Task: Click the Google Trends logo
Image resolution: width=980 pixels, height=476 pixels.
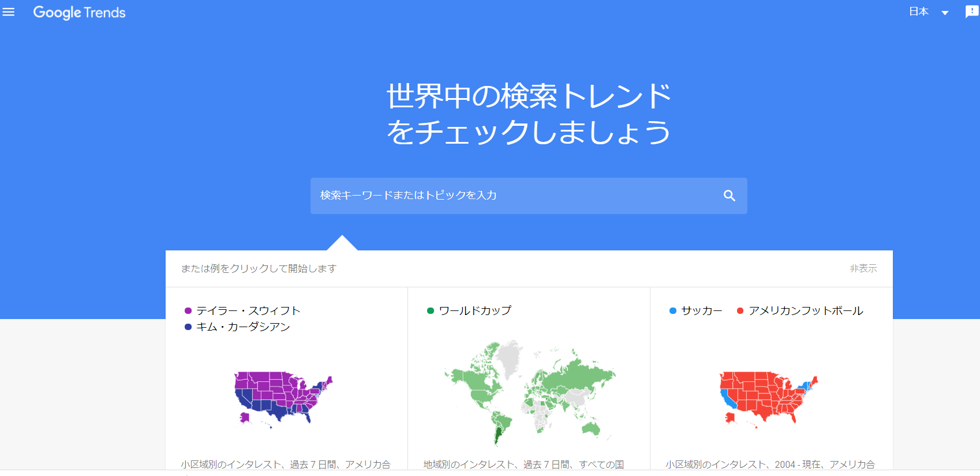Action: click(79, 13)
